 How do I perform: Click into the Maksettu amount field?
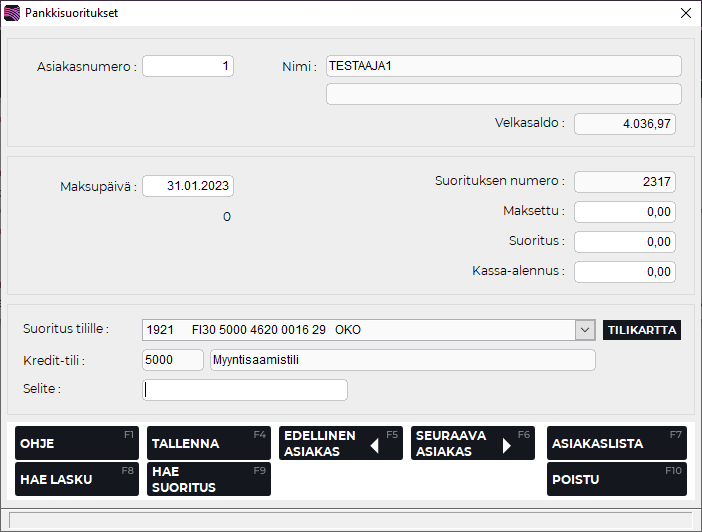pyautogui.click(x=625, y=212)
